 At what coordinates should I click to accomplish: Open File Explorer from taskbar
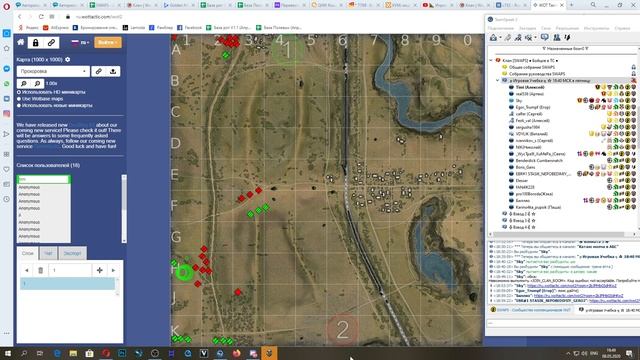point(73,353)
